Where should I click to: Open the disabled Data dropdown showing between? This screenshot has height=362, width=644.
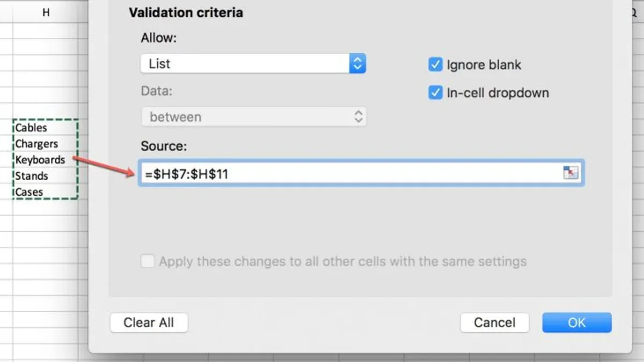click(254, 117)
